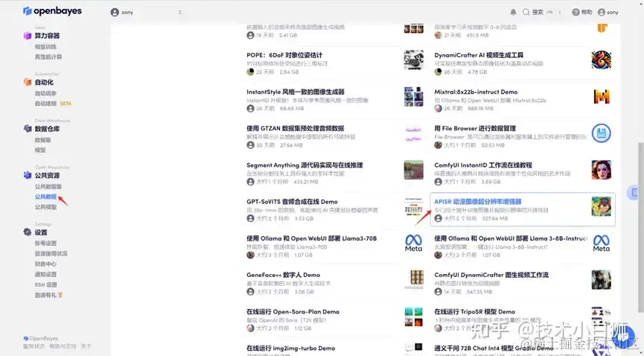
Task: Open 自动调参 in sidebar
Action: tap(45, 93)
